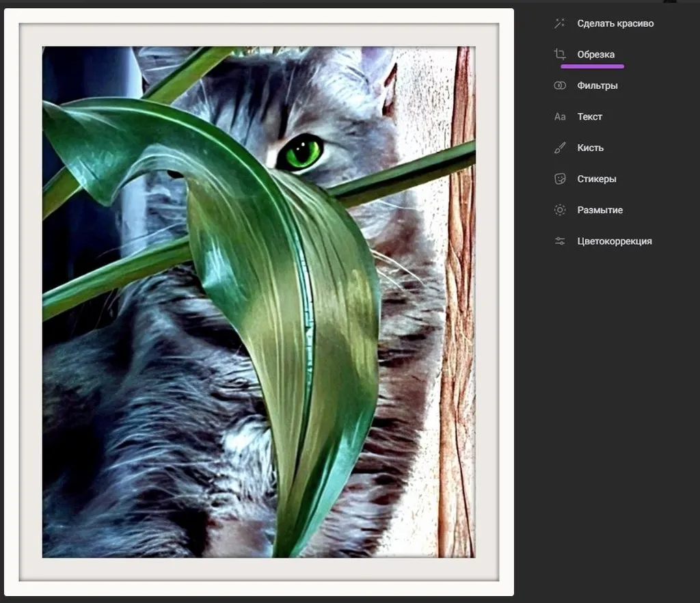Click the sticker face icon
This screenshot has height=603, width=700.
point(559,179)
